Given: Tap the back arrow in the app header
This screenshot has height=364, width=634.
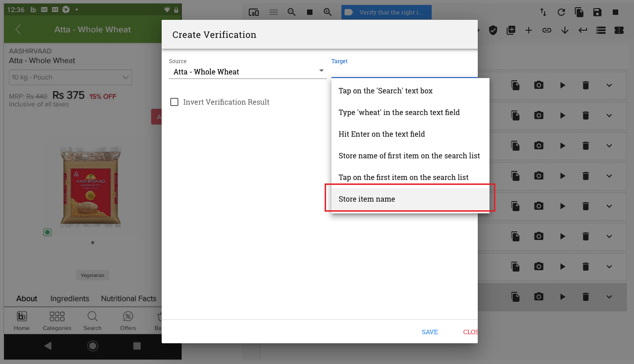Looking at the screenshot, I should pos(18,30).
